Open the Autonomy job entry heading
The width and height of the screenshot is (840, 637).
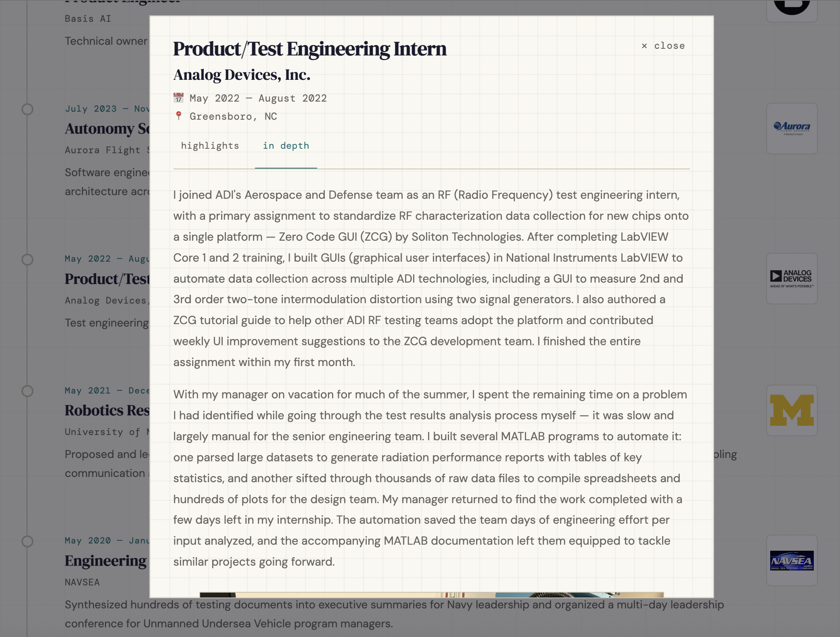pyautogui.click(x=107, y=129)
